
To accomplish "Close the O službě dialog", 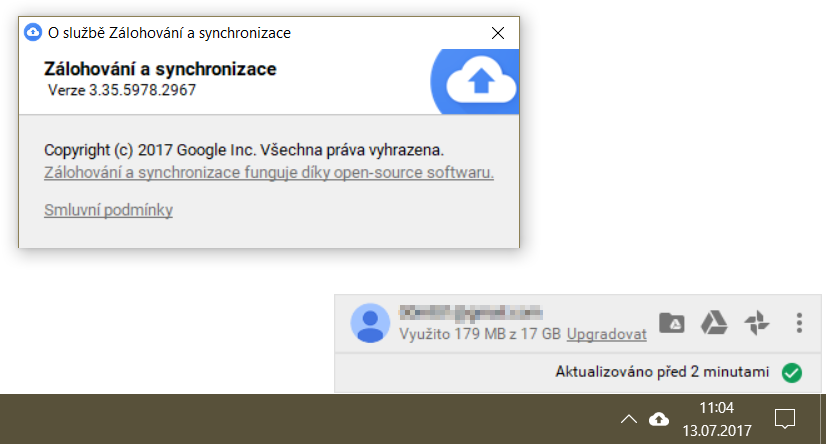I will point(498,33).
